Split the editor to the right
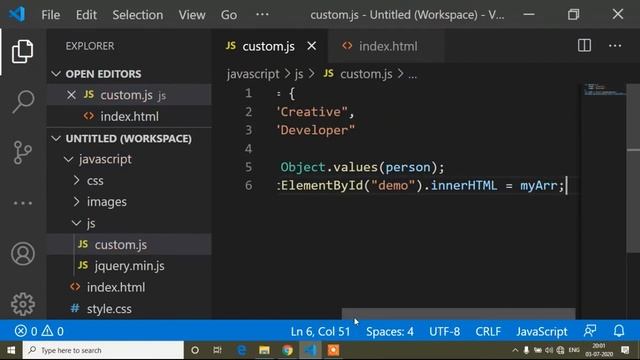 coord(584,46)
